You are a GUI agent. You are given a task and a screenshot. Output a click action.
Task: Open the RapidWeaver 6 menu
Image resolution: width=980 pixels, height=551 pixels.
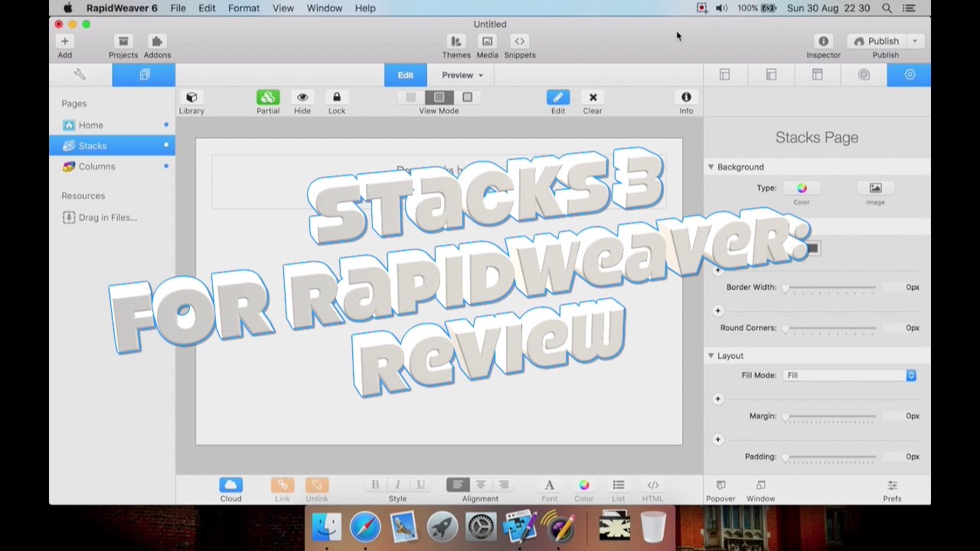[x=122, y=8]
